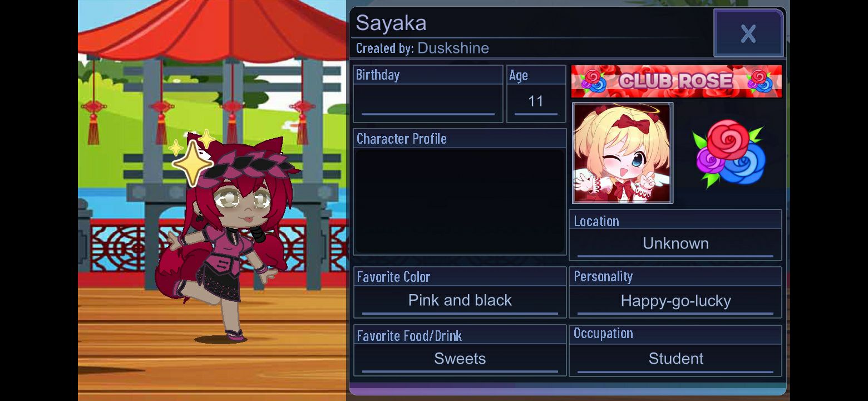Close the Sayaka profile panel
868x401 pixels.
748,33
